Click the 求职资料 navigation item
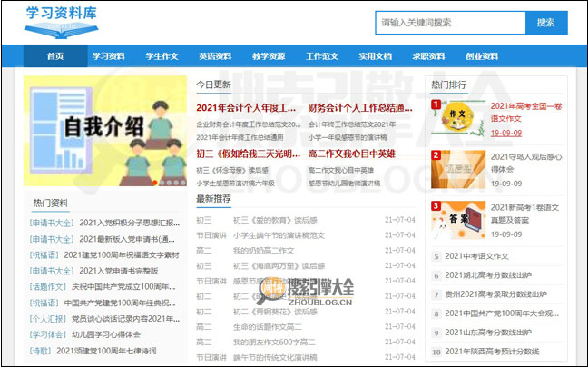The width and height of the screenshot is (588, 368). pos(428,56)
